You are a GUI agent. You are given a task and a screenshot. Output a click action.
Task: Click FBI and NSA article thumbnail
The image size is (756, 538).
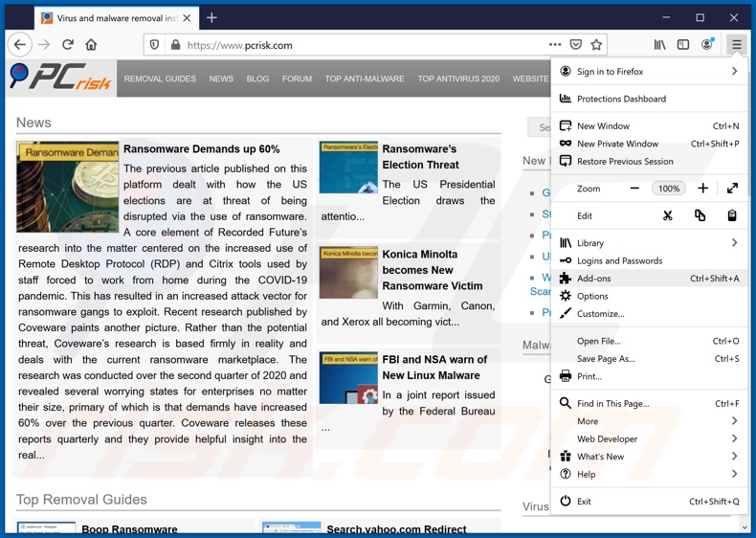pos(348,378)
